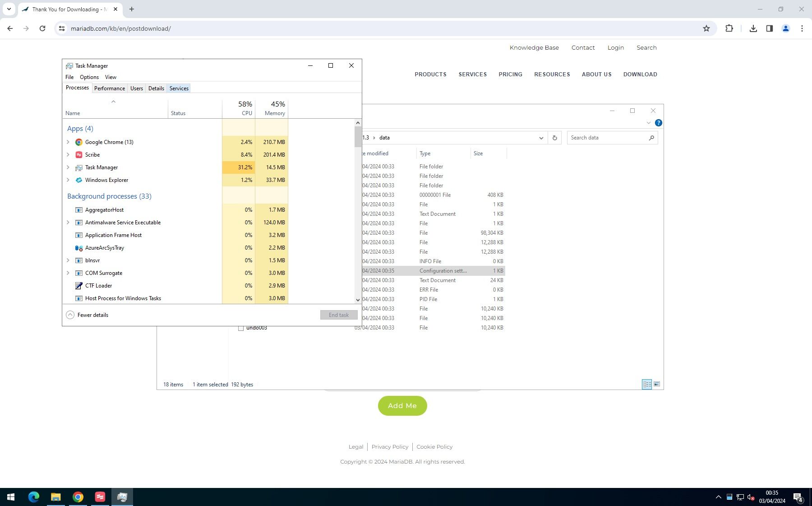The height and width of the screenshot is (506, 812).
Task: Open a new Chrome tab
Action: 132,9
